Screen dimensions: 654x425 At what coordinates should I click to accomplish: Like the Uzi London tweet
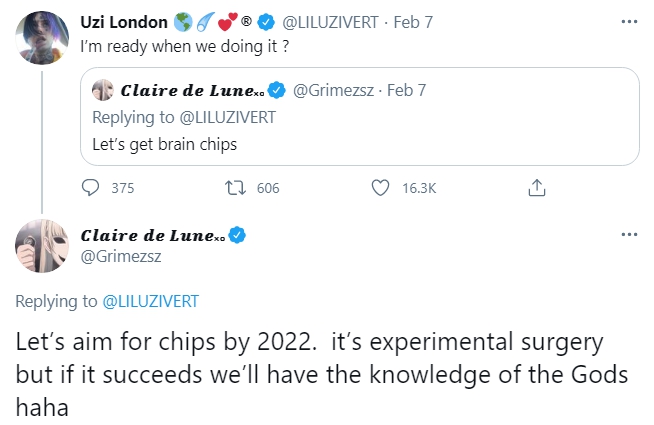click(x=380, y=188)
